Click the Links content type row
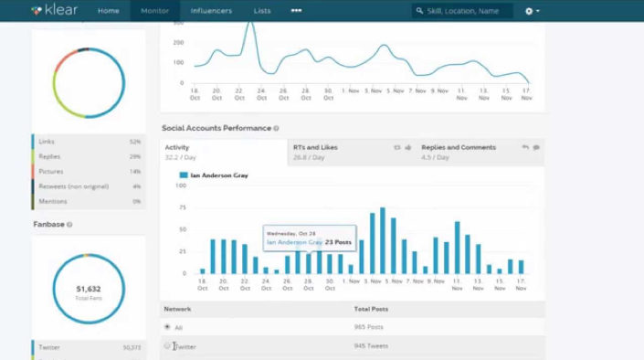 tap(89, 142)
